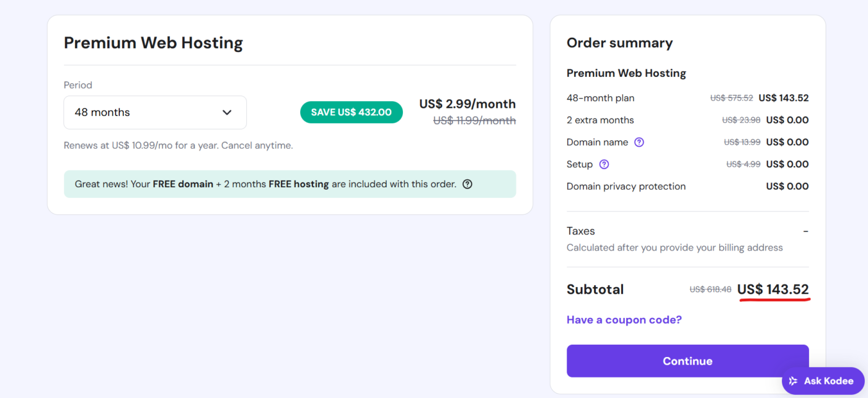Click the bird icon inside Ask Kodee button
This screenshot has width=868, height=398.
(793, 381)
